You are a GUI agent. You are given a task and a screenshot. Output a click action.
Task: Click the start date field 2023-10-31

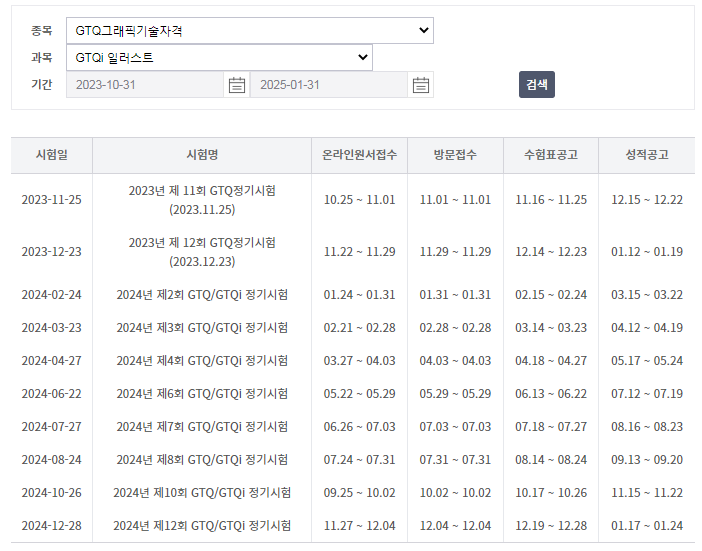click(x=145, y=85)
